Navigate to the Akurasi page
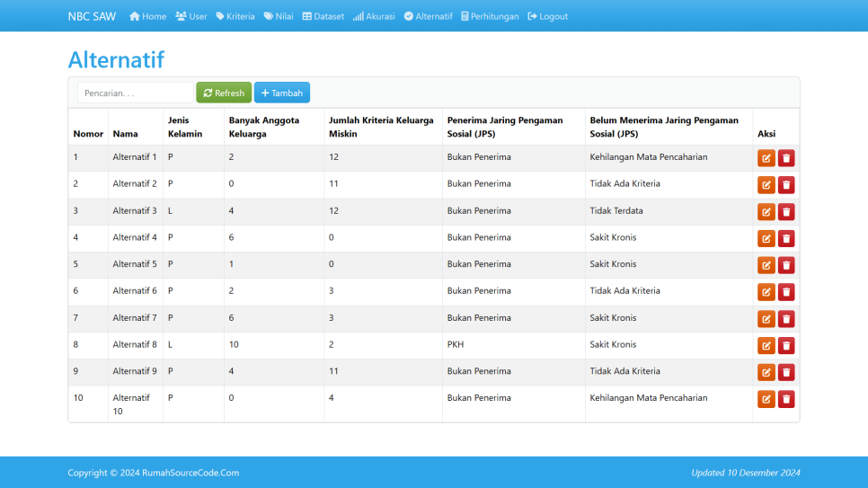The width and height of the screenshot is (868, 488). click(374, 16)
